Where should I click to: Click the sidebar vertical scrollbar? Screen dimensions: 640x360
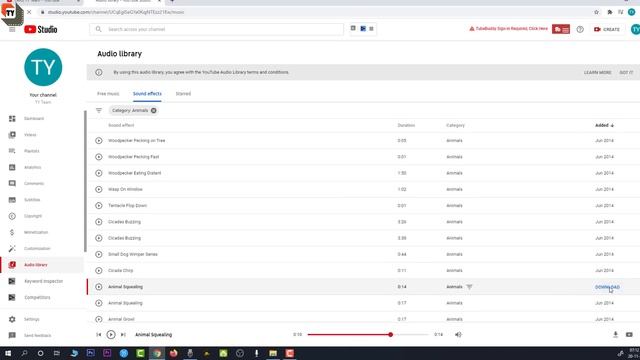(85, 181)
